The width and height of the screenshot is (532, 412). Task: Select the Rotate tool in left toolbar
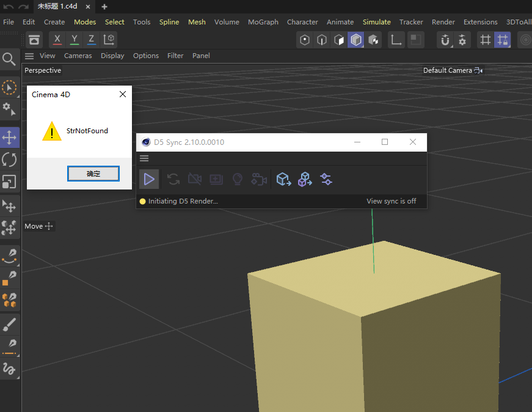(10, 160)
